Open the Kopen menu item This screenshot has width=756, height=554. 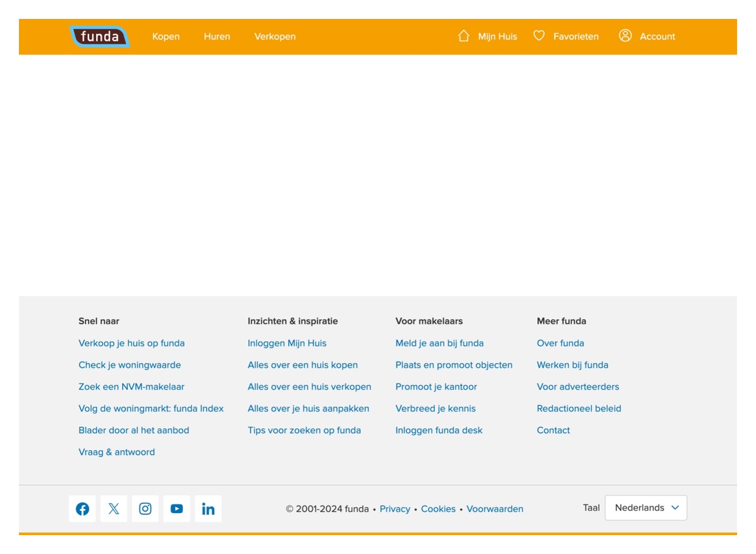(x=166, y=37)
